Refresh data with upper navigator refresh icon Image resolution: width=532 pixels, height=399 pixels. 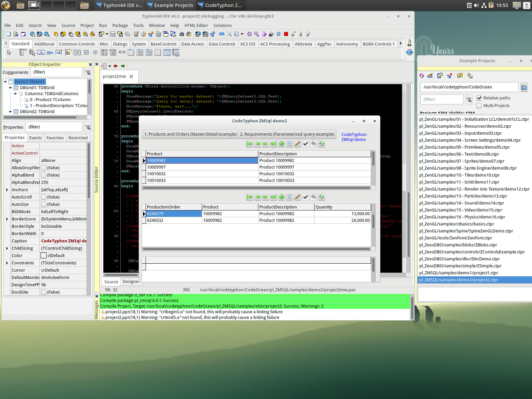(322, 144)
